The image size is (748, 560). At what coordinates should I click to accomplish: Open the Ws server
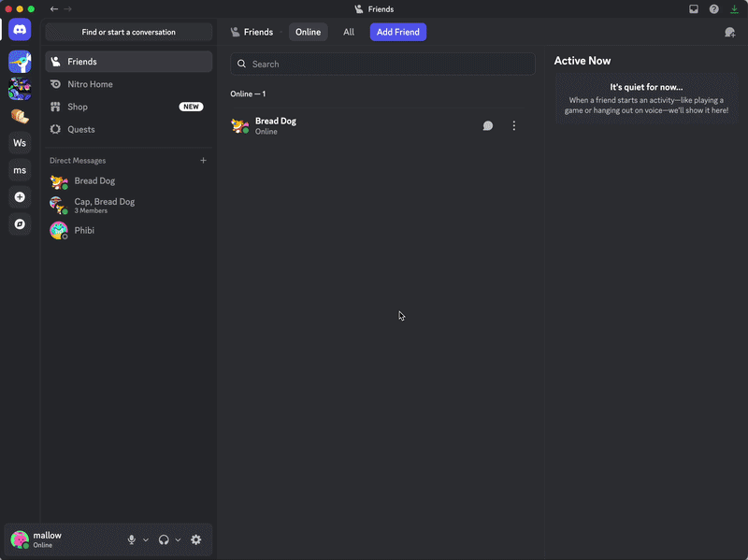20,143
